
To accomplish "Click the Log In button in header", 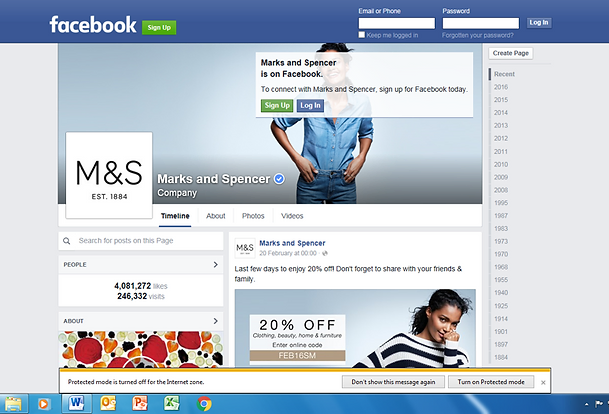I will (x=539, y=23).
